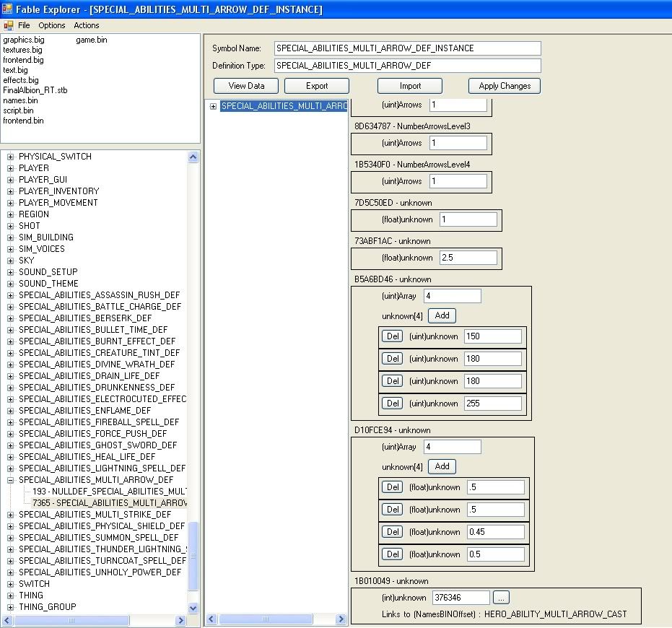672x628 pixels.
Task: Click the Symbol Name input field
Action: [x=407, y=48]
